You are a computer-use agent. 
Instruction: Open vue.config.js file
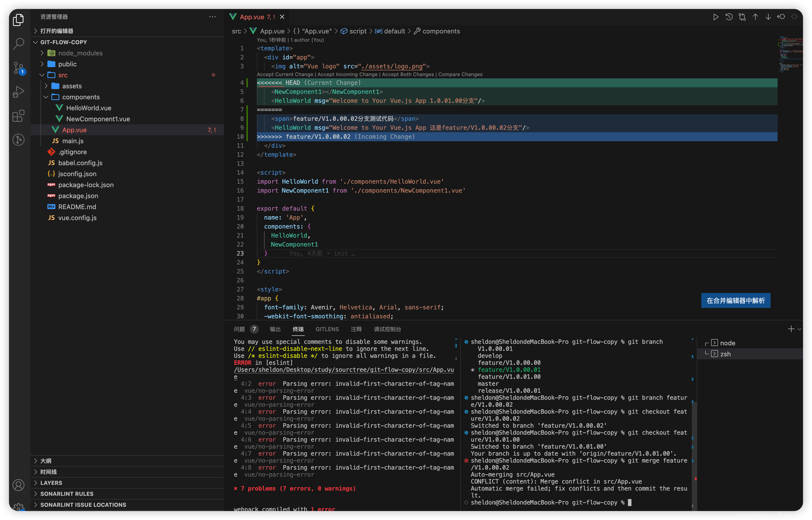coord(127,217)
